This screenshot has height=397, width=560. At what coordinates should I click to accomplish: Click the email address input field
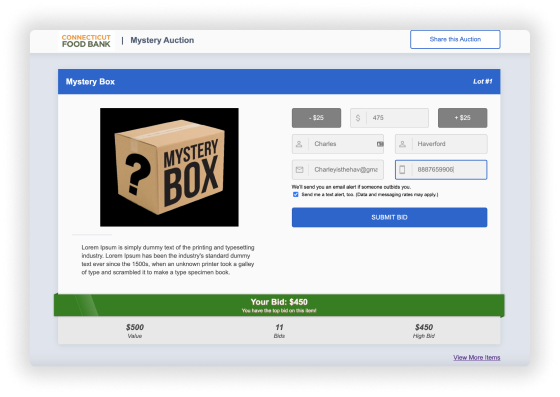(x=338, y=170)
